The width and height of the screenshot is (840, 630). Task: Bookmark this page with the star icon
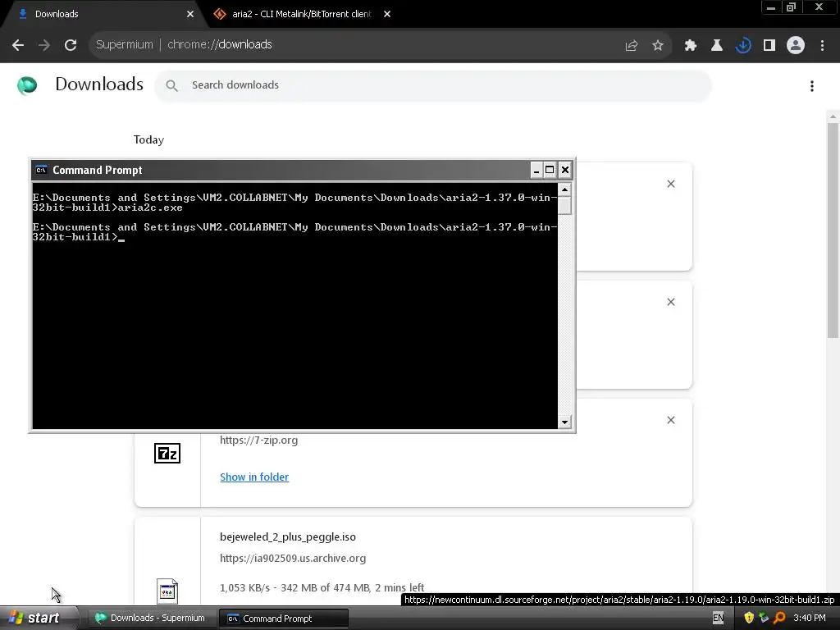coord(658,46)
